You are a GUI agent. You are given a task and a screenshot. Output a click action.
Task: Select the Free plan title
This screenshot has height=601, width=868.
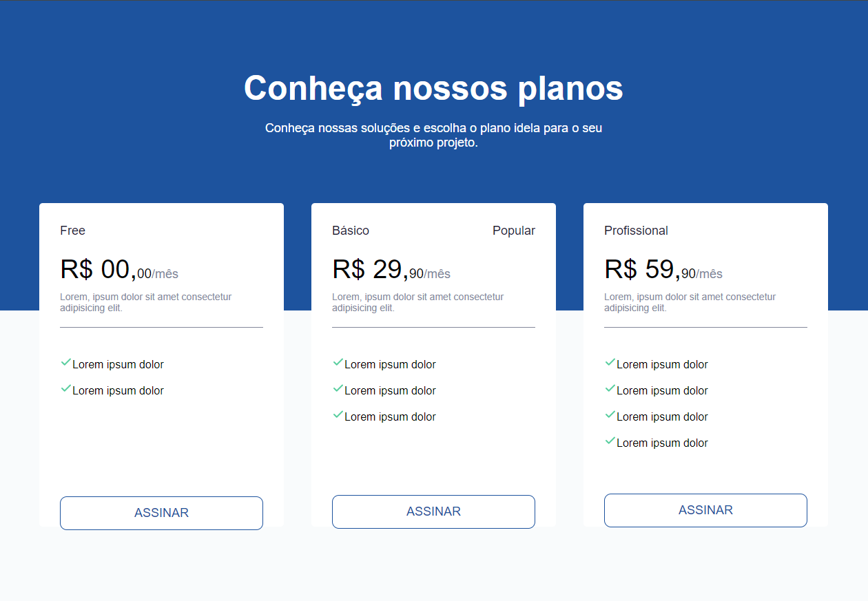72,230
